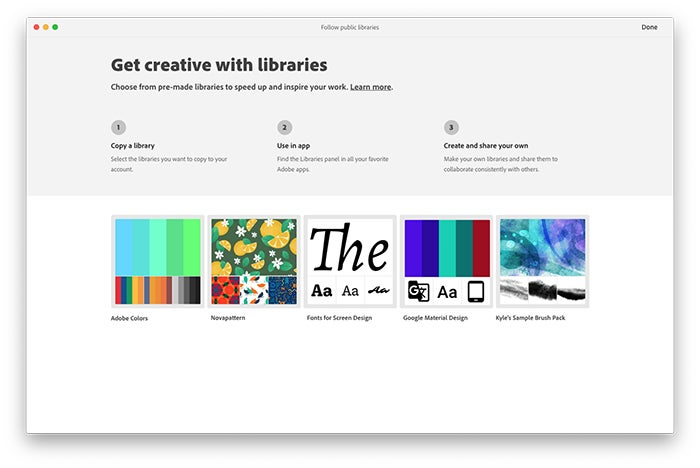
Task: Click the step 2 number badge
Action: (284, 127)
